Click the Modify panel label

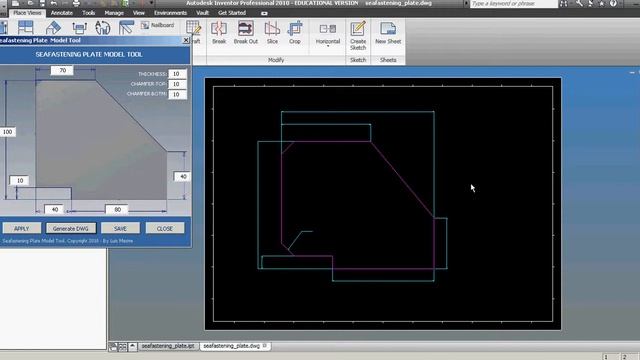(x=276, y=60)
